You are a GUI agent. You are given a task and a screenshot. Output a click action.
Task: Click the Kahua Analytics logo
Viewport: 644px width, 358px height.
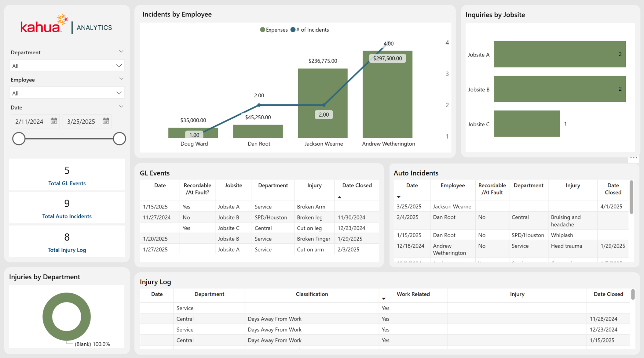click(x=66, y=24)
